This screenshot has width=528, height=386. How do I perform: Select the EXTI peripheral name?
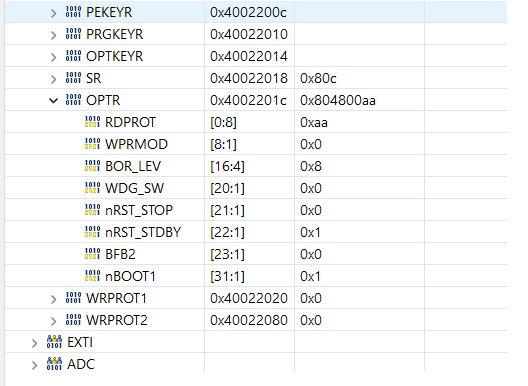(80, 342)
